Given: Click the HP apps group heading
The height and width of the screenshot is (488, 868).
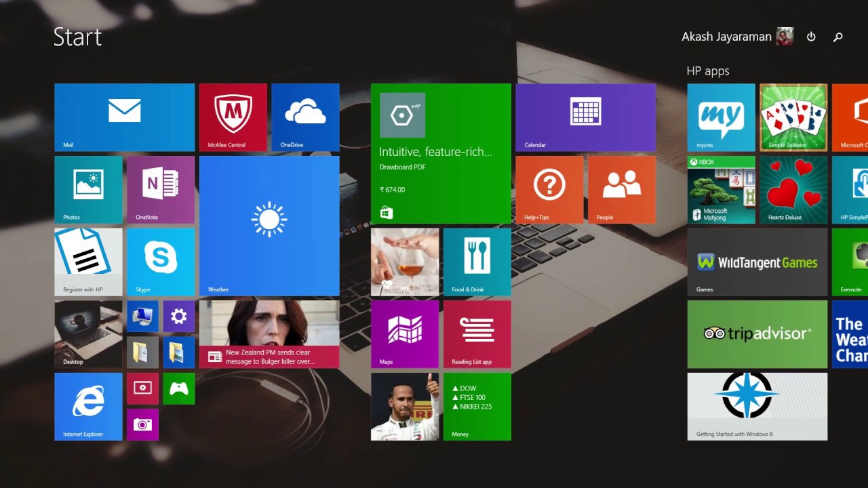Looking at the screenshot, I should pyautogui.click(x=708, y=70).
